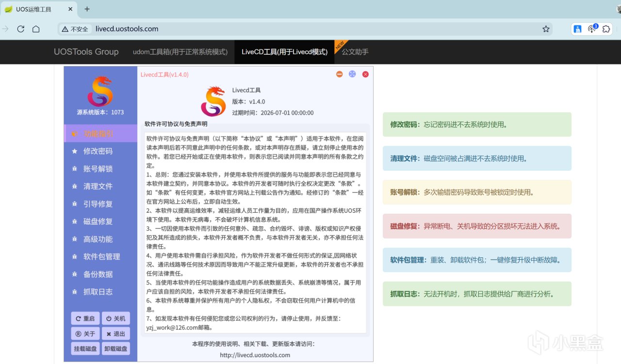Click the 源系统版本：1073 text
Image resolution: width=621 pixels, height=364 pixels.
100,112
